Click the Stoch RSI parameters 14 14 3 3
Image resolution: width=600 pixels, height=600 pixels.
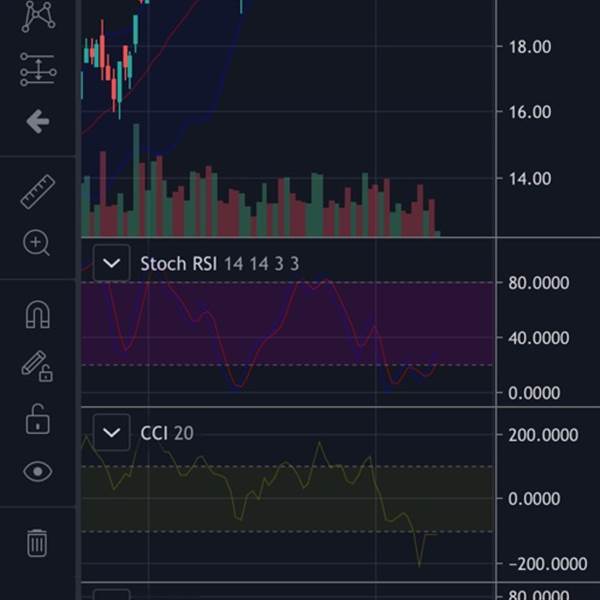[x=261, y=264]
